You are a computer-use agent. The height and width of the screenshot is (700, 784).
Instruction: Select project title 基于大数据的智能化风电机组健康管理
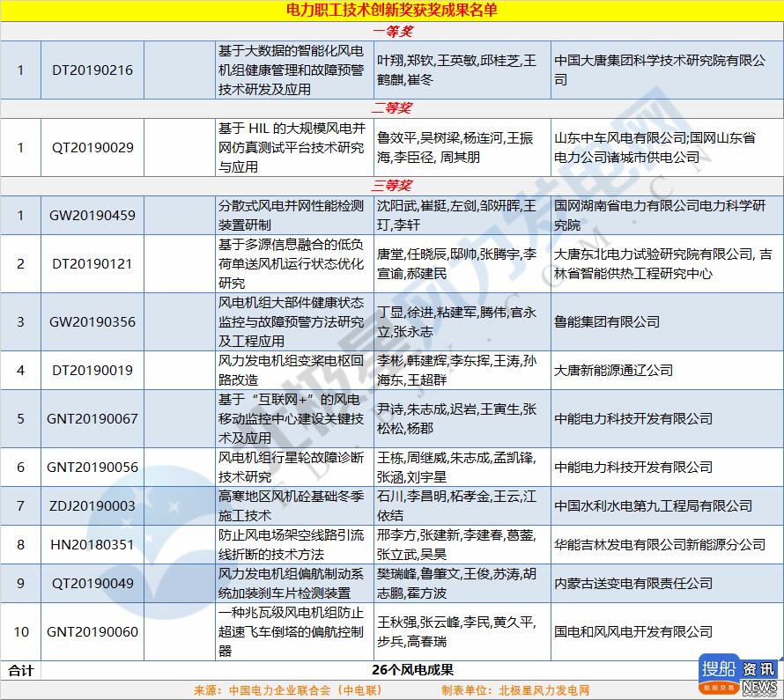291,70
